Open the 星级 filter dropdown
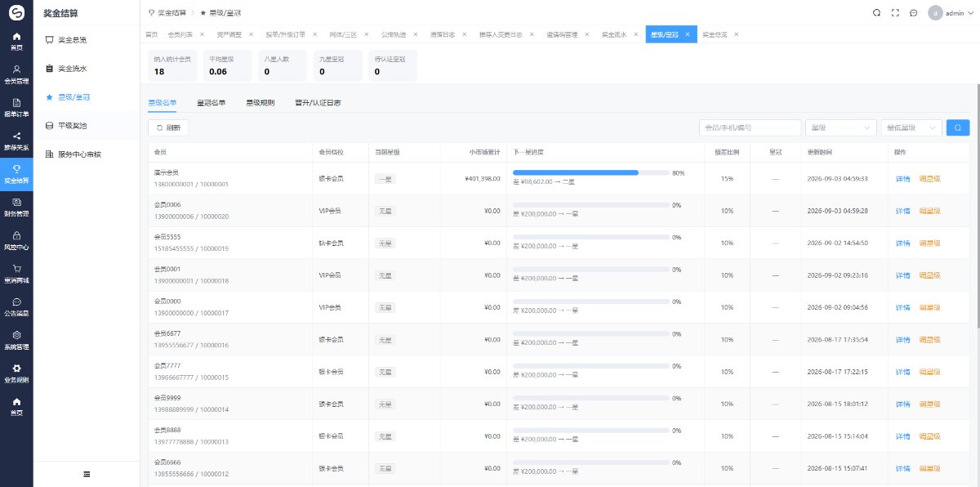The width and height of the screenshot is (980, 487). tap(840, 127)
